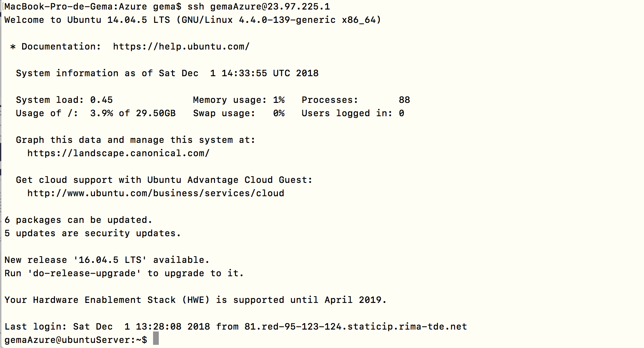Viewport: 644px width, 348px height.
Task: Click the '6 packages can be updated' line
Action: pos(78,220)
